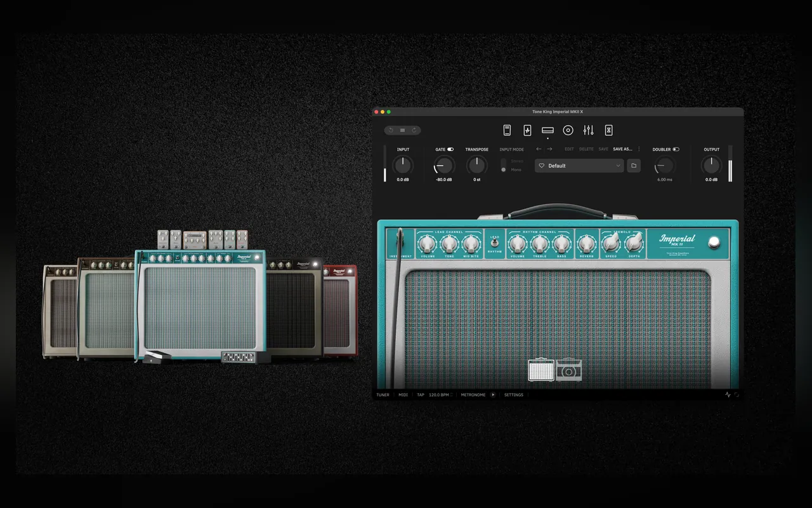This screenshot has height=508, width=812.
Task: Click the undo arrow icon
Action: click(x=391, y=130)
